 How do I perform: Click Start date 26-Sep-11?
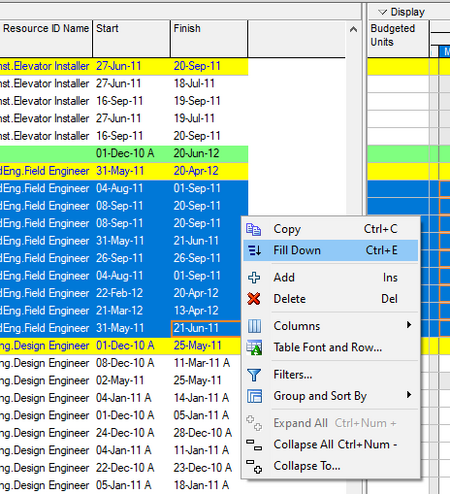pyautogui.click(x=119, y=258)
